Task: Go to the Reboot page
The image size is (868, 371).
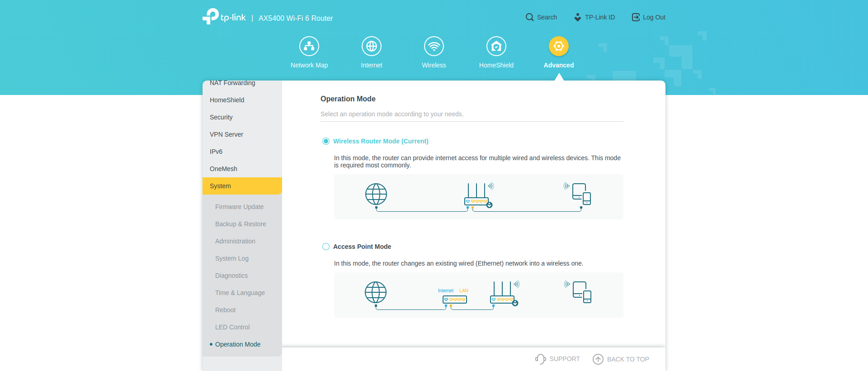Action: pos(225,310)
